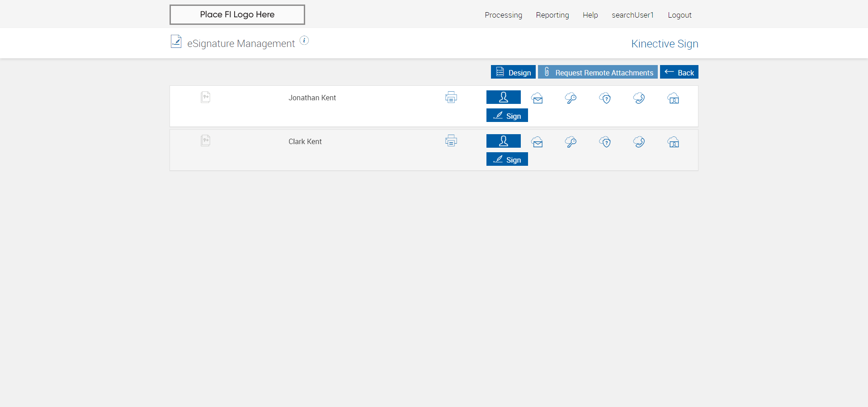868x407 pixels.
Task: Choose cloud shield question option for Clark Kent
Action: [x=605, y=142]
